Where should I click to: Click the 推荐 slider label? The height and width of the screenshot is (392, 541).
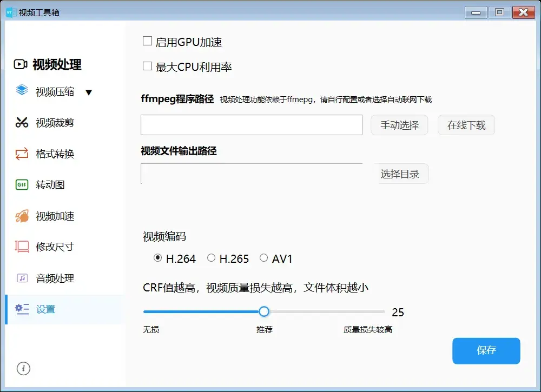click(x=265, y=330)
